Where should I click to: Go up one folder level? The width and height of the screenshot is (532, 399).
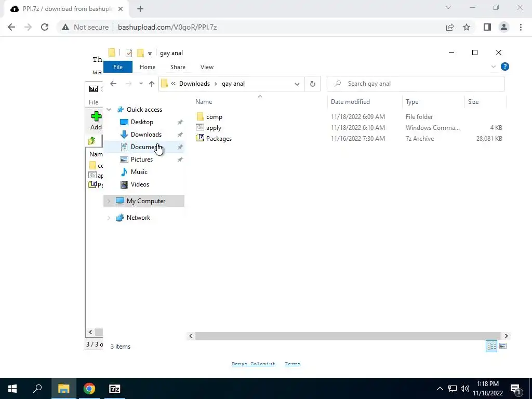click(x=151, y=84)
